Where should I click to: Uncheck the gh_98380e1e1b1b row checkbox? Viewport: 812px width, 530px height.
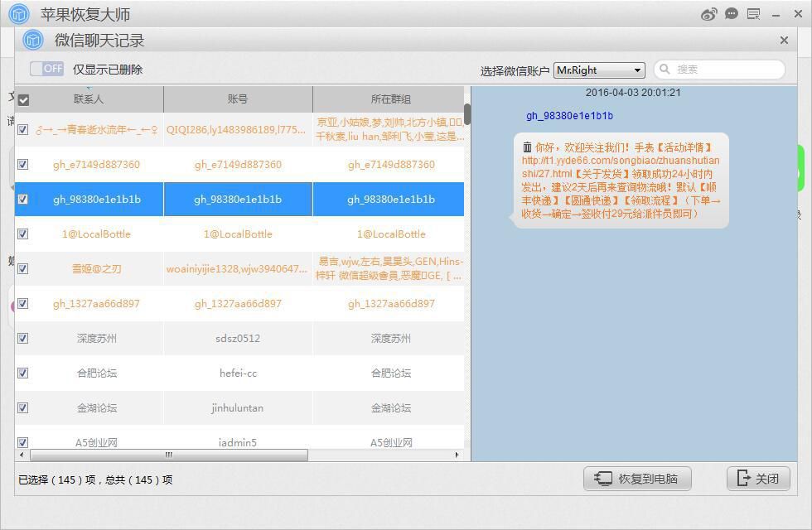pos(23,199)
